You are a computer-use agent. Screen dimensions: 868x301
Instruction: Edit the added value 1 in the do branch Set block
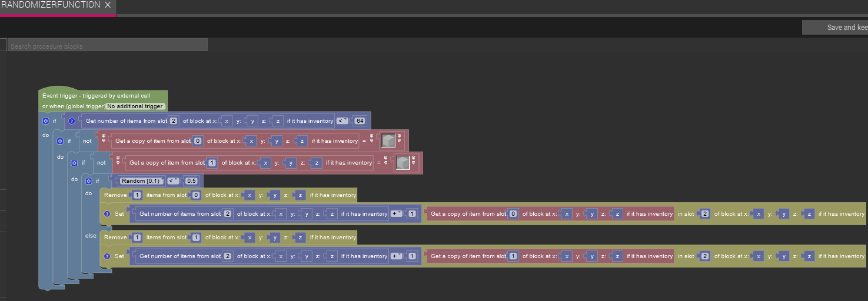(x=412, y=214)
